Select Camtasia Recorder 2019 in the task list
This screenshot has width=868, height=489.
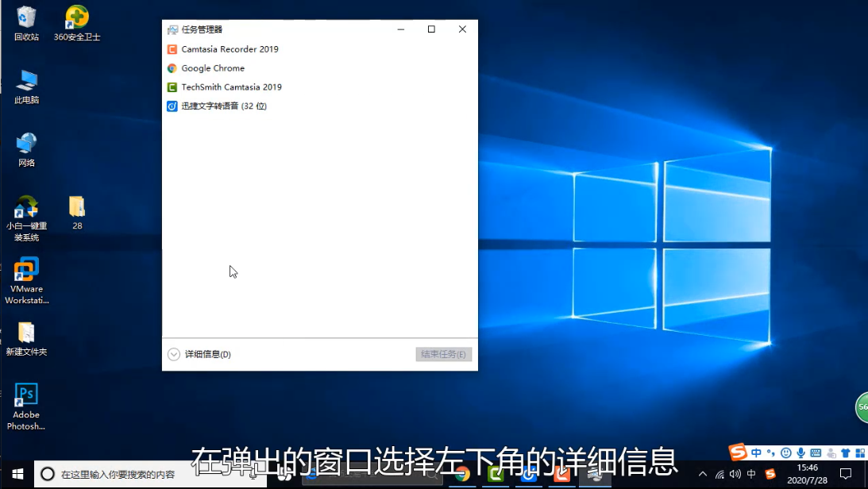[x=230, y=49]
